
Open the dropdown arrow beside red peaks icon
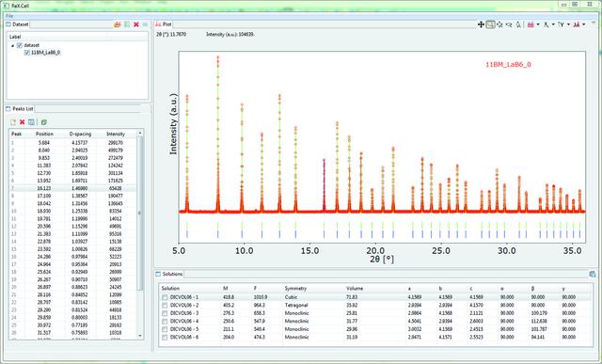[x=584, y=24]
